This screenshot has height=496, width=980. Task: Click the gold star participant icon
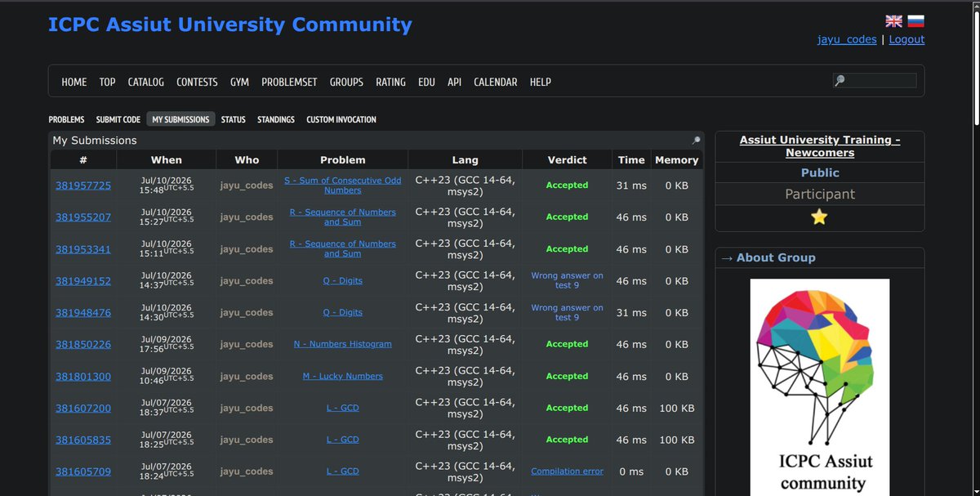point(819,217)
